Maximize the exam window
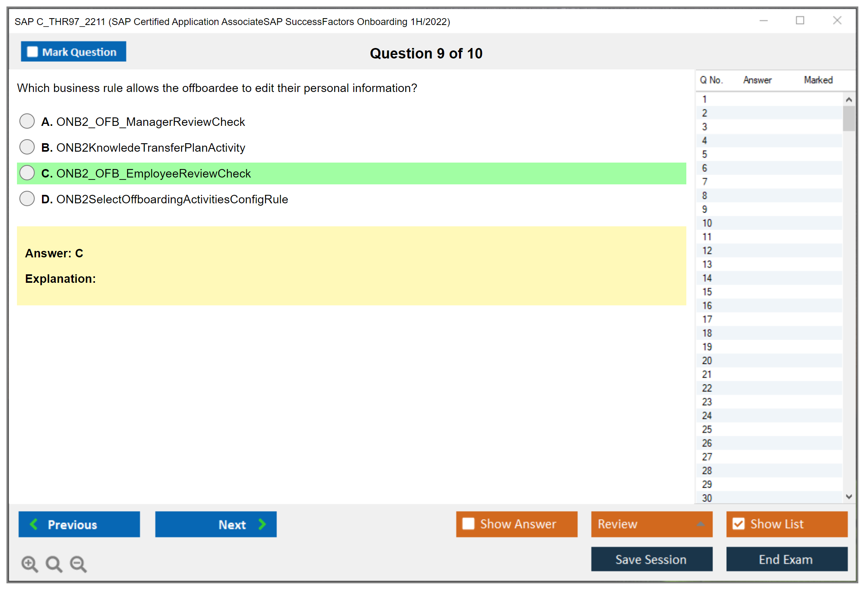 pos(800,21)
